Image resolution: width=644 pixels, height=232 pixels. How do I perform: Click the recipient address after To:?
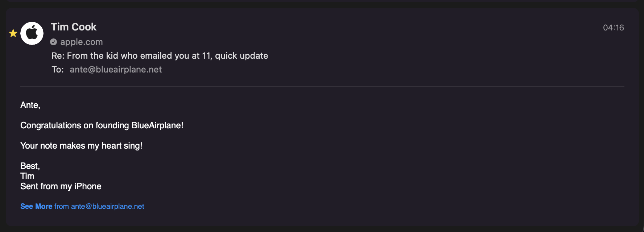click(x=116, y=70)
